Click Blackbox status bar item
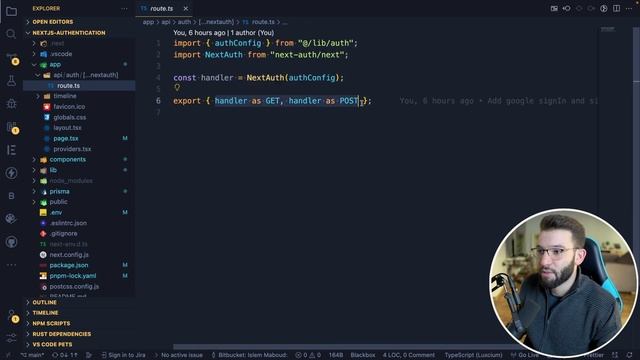This screenshot has height=360, width=640. (362, 355)
